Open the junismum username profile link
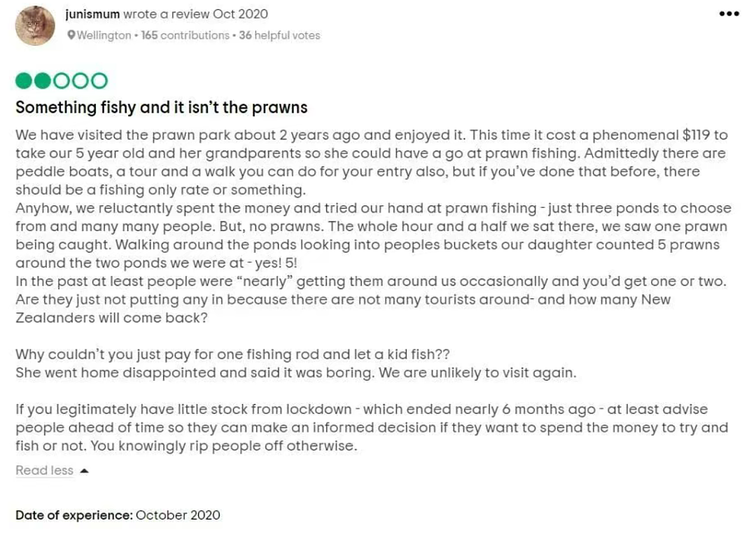 click(x=92, y=14)
